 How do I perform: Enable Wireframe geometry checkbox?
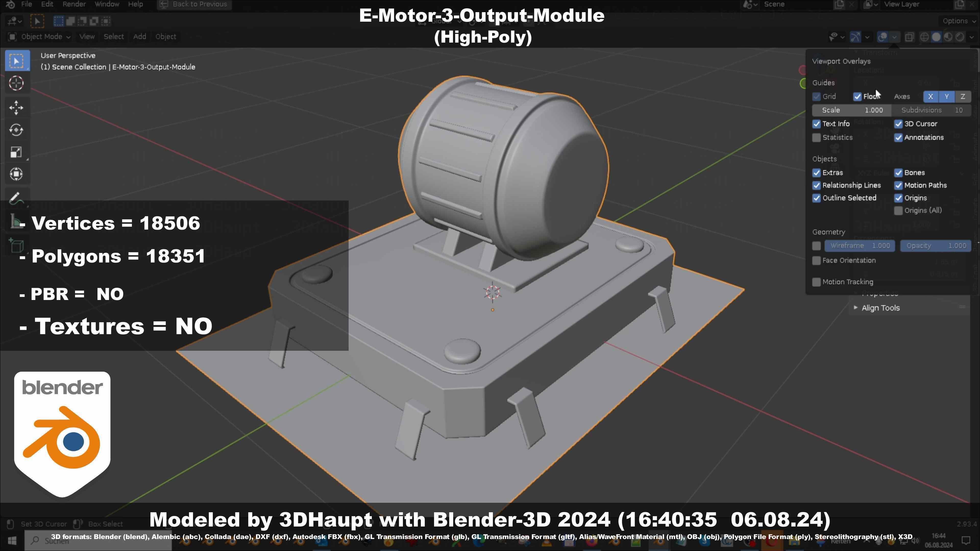816,246
